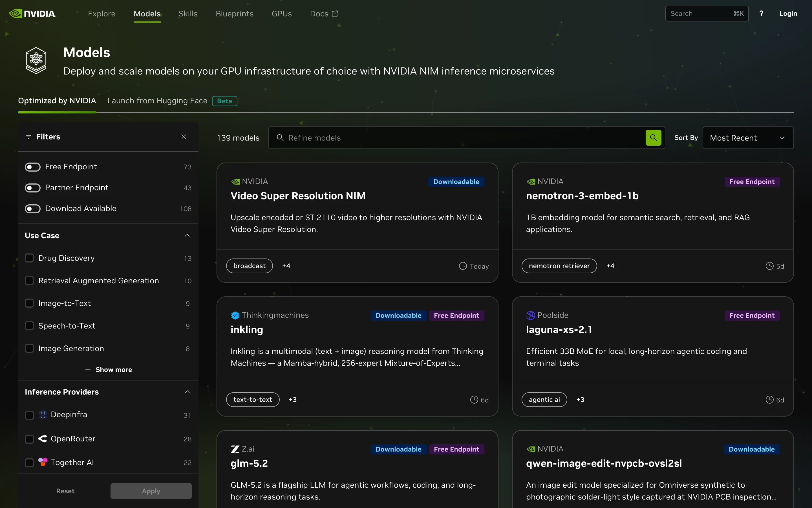Screen dimensions: 812x508
Task: Toggle the Free Endpoint switch
Action: pos(32,167)
